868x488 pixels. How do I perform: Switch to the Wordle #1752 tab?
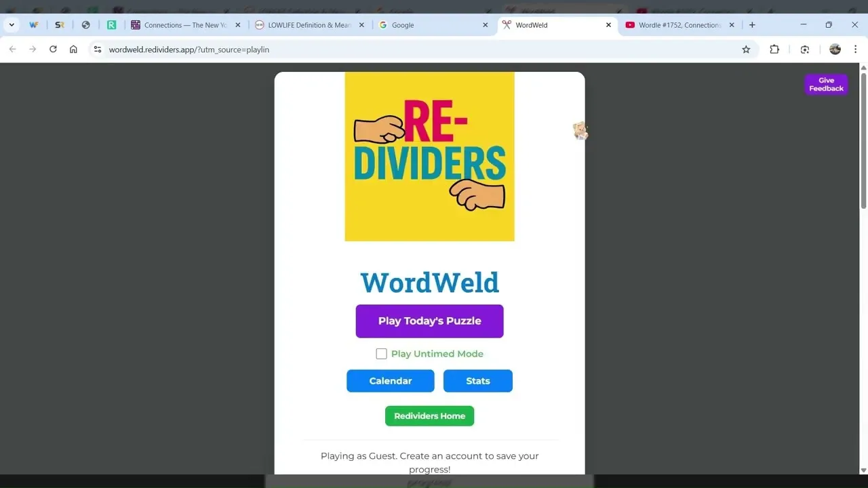[x=680, y=25]
